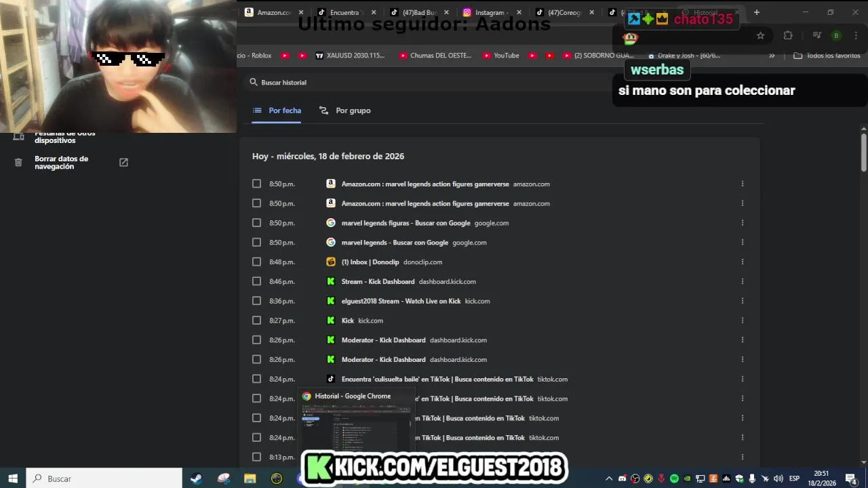Open the Todos los favoritos folder
The height and width of the screenshot is (488, 868).
tap(827, 56)
